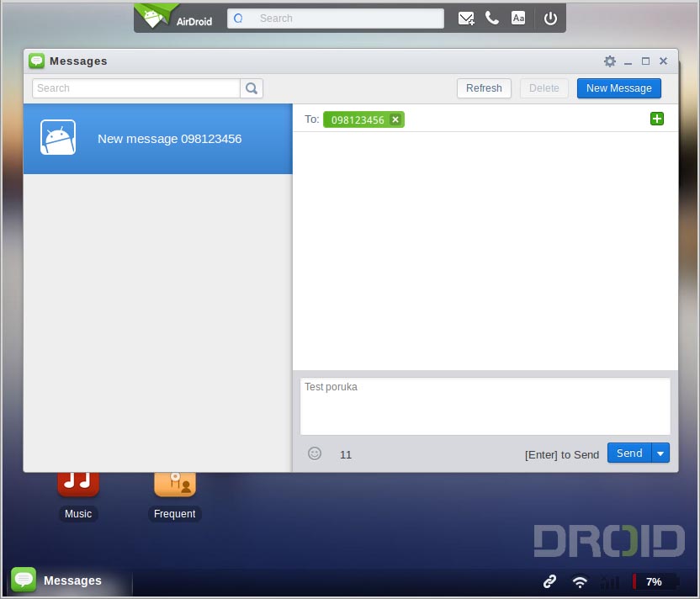Click the magnifier search button in Messages
Image resolution: width=700 pixels, height=599 pixels.
252,88
